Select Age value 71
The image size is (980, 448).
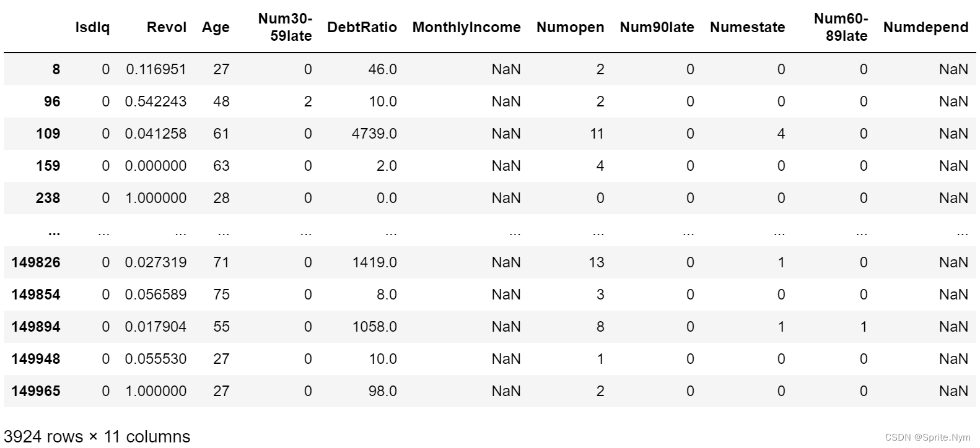[x=221, y=262]
